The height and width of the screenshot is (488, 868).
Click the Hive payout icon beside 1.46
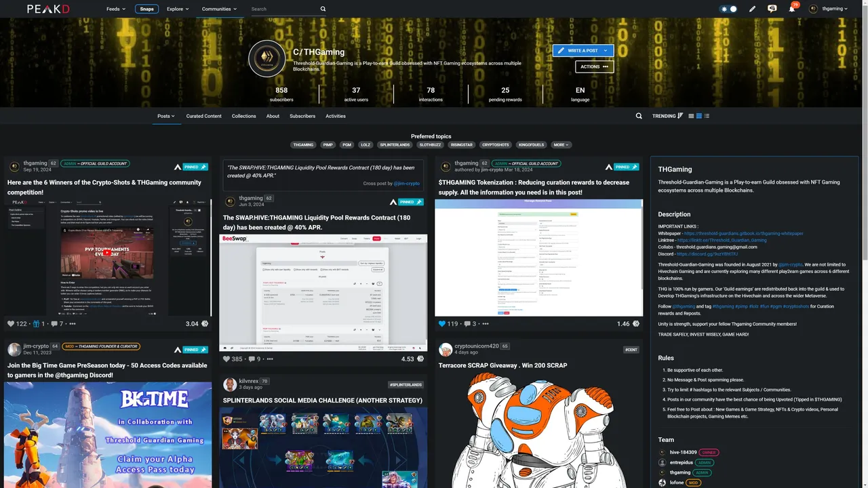(636, 324)
